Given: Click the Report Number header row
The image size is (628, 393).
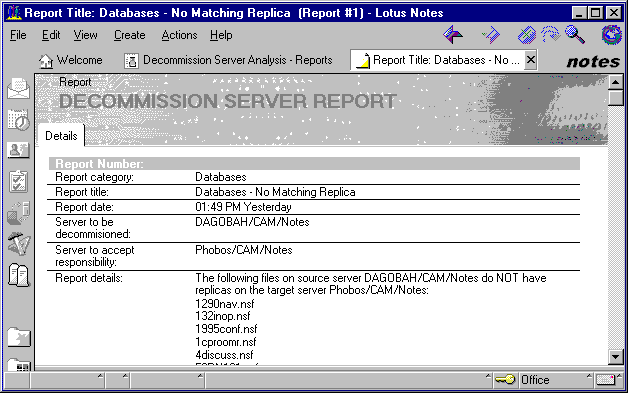Looking at the screenshot, I should point(314,163).
